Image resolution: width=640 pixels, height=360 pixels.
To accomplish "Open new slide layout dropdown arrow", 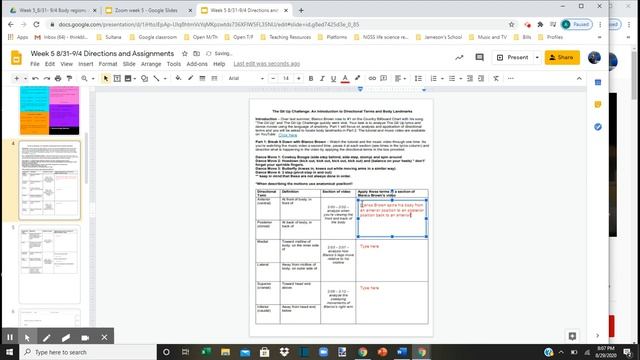I will pos(25,78).
